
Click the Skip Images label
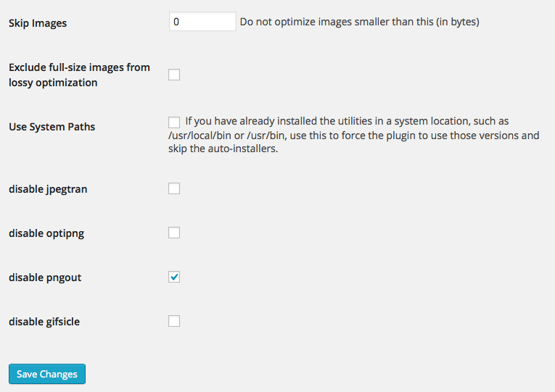38,23
